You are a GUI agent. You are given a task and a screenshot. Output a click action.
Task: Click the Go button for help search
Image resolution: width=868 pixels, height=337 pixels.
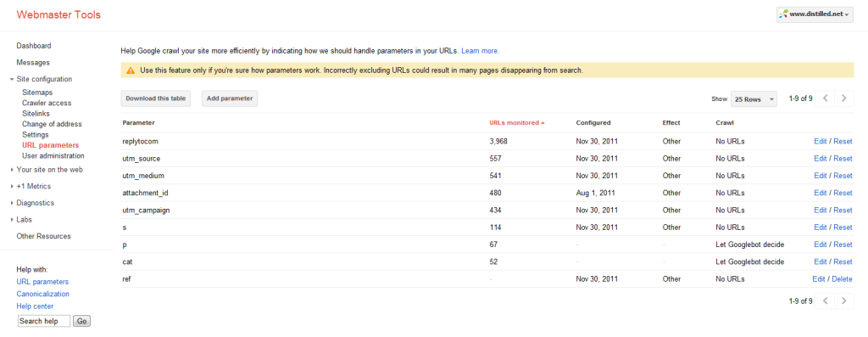tap(82, 321)
